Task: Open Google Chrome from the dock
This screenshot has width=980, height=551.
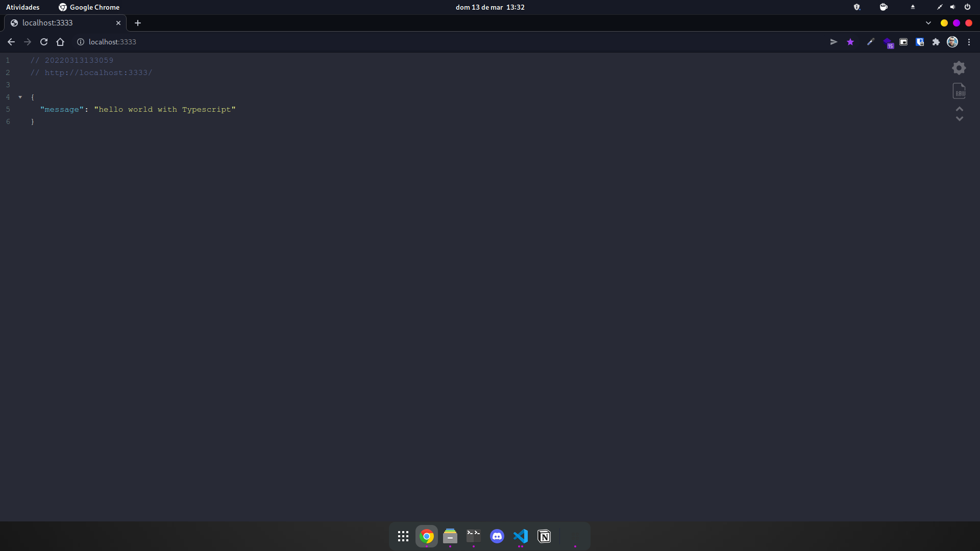Action: [427, 536]
